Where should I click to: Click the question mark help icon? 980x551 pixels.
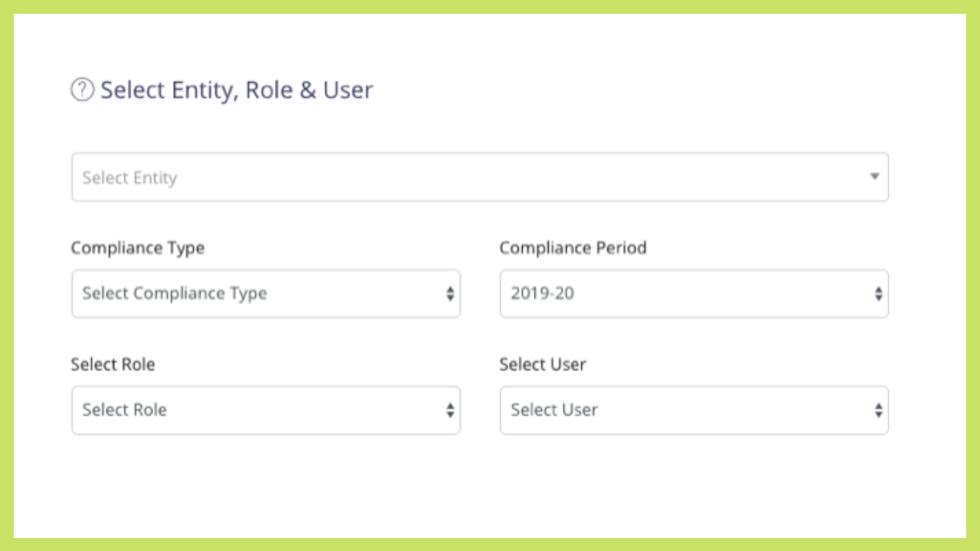pos(82,90)
